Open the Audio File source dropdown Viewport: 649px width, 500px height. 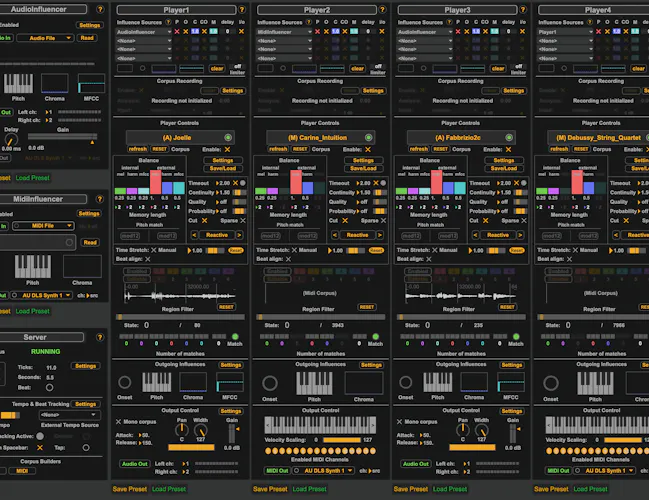(46, 38)
